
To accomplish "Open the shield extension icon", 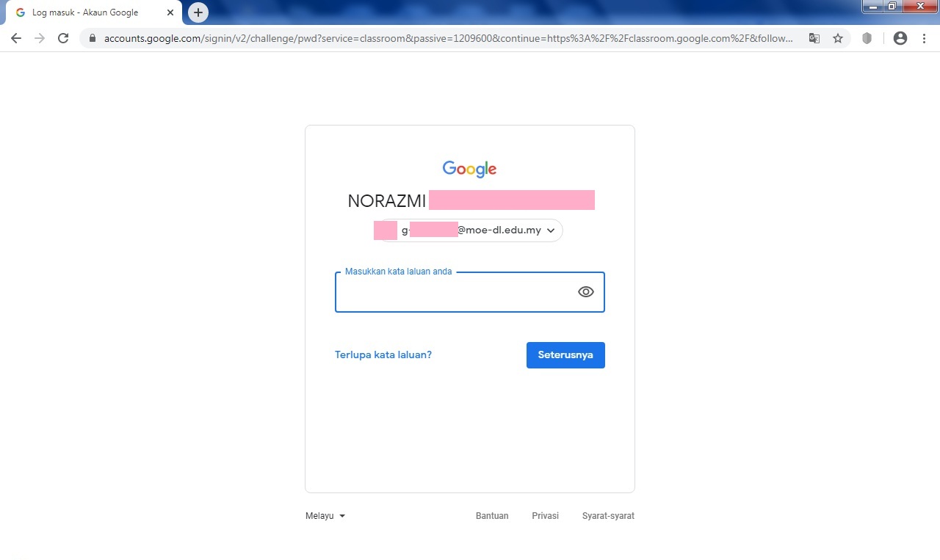I will pos(867,38).
